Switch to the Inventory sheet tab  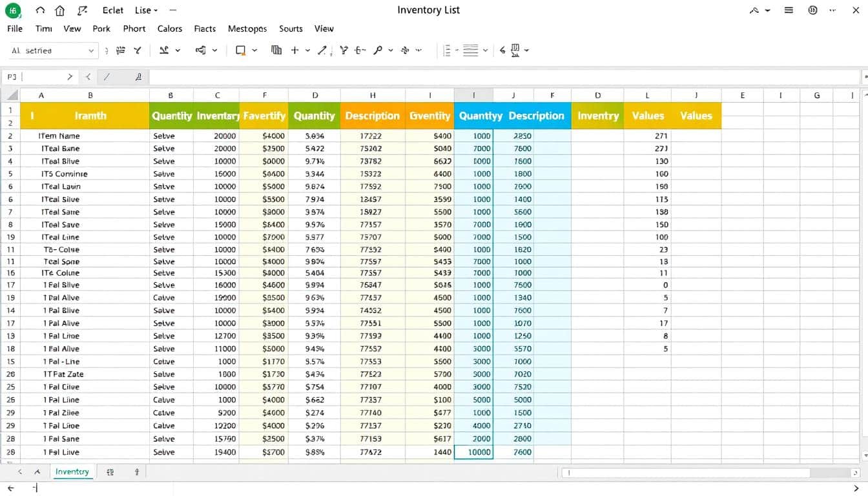click(72, 472)
